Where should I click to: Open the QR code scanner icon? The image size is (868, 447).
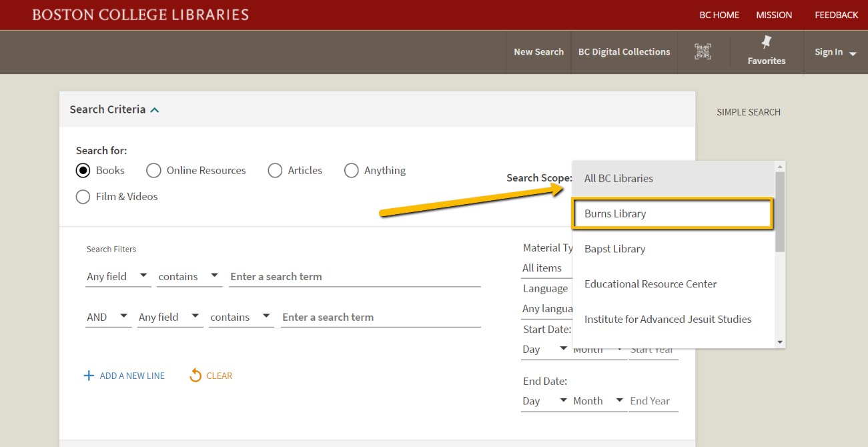tap(703, 52)
